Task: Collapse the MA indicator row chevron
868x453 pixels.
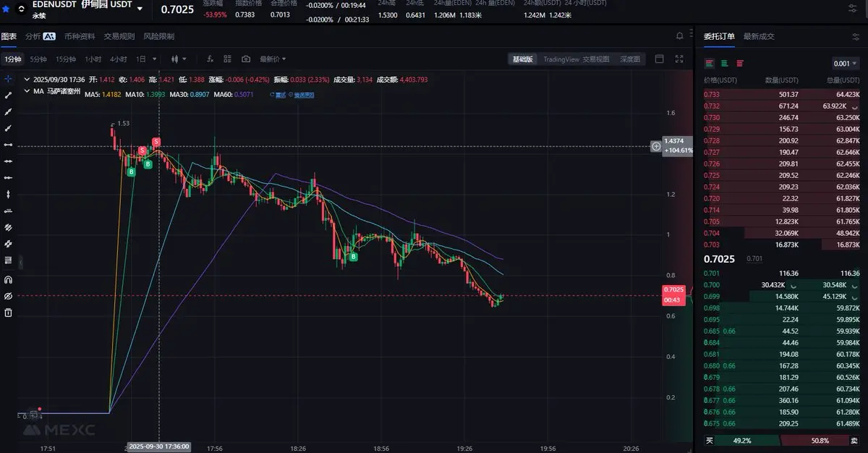Action: pos(27,92)
